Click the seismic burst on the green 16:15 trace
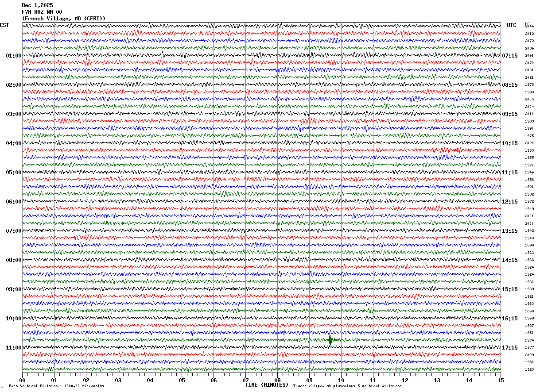536x392 pixels. (x=330, y=340)
